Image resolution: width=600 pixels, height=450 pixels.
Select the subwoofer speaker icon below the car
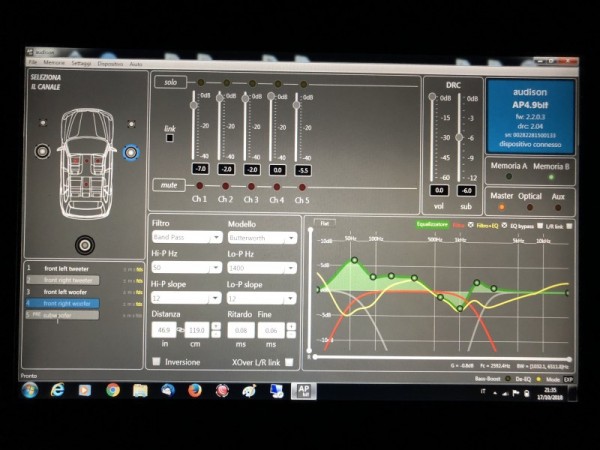tap(85, 245)
